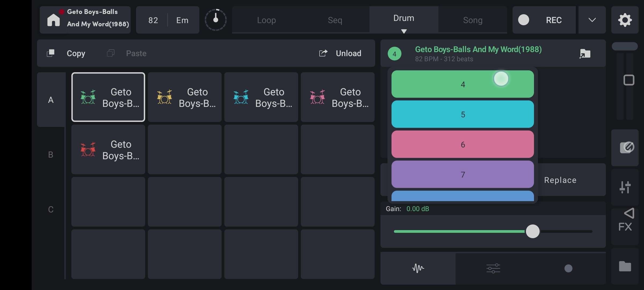Select the yellow drum kit pad

tap(185, 97)
